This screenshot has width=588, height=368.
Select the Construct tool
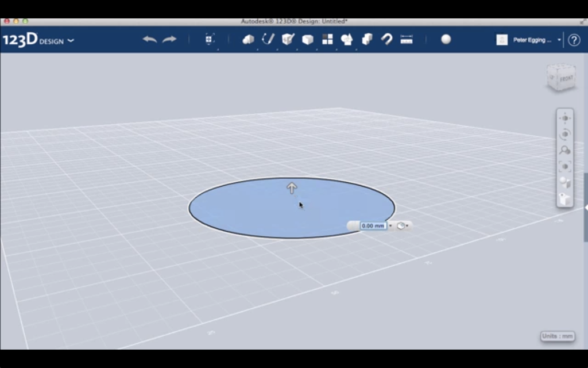tap(287, 39)
